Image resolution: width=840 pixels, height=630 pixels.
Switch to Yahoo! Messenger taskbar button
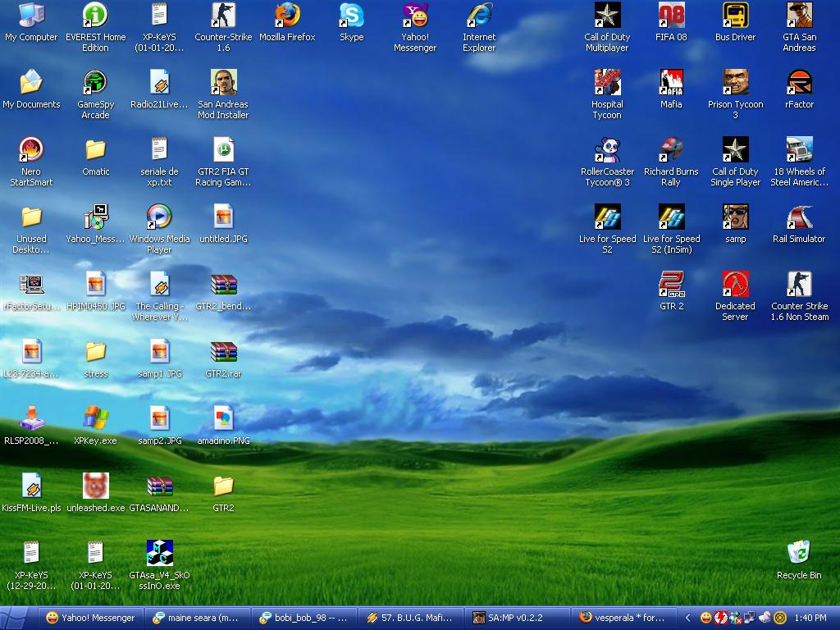point(90,618)
